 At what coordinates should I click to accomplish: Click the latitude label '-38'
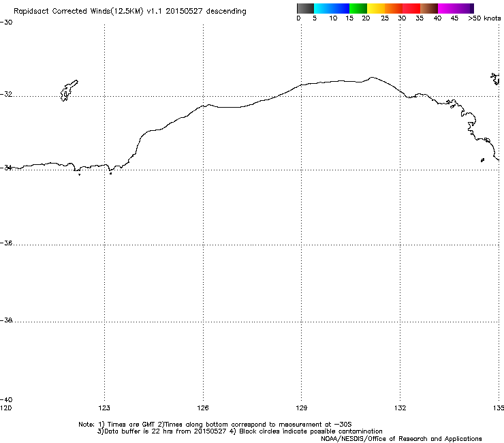click(6, 320)
